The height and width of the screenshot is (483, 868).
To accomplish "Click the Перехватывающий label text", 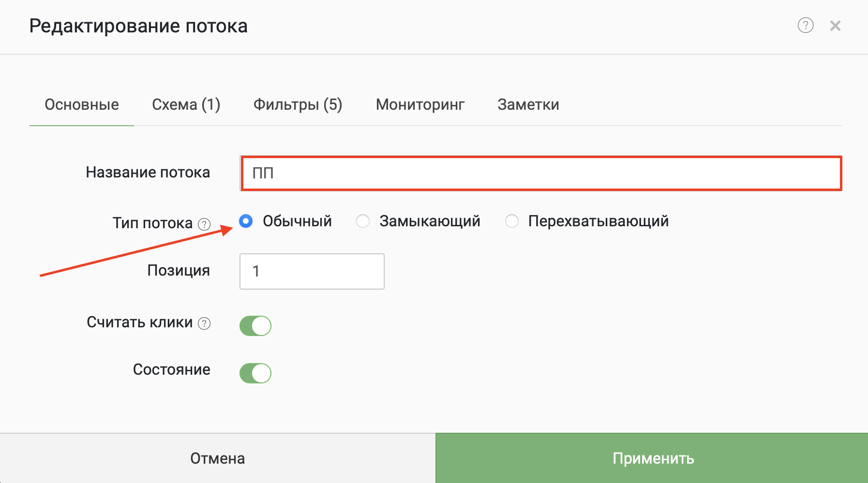I will (598, 221).
